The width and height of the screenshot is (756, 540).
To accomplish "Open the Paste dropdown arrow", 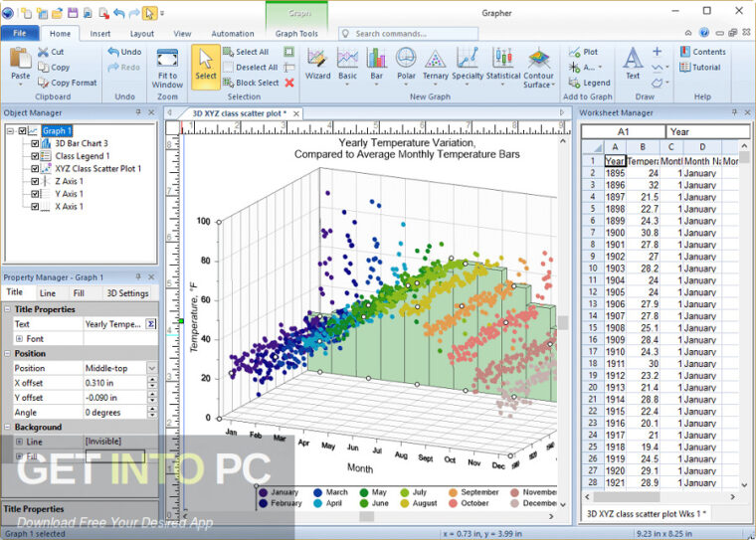I will point(20,85).
